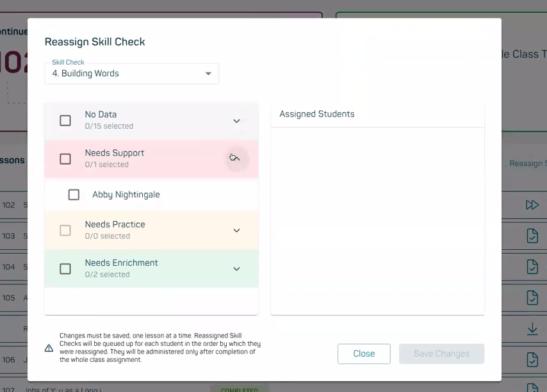Expand the No Data student group
Viewport: 547px width, 392px height.
tap(236, 120)
